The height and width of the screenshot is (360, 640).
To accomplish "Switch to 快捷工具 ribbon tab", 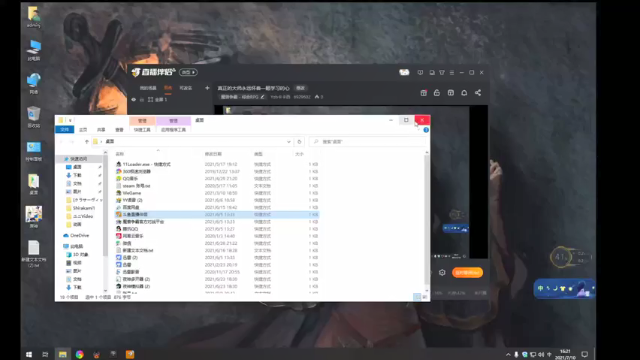I will [x=142, y=130].
